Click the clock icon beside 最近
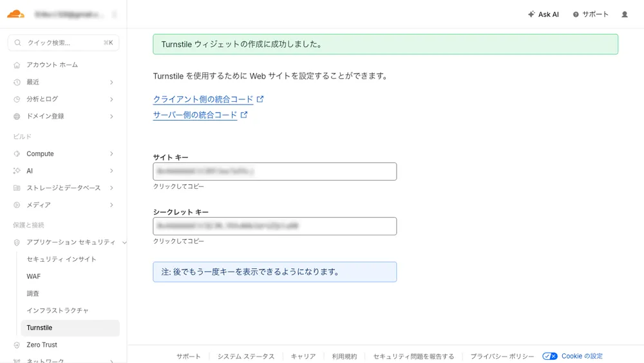The width and height of the screenshot is (644, 363). (17, 83)
